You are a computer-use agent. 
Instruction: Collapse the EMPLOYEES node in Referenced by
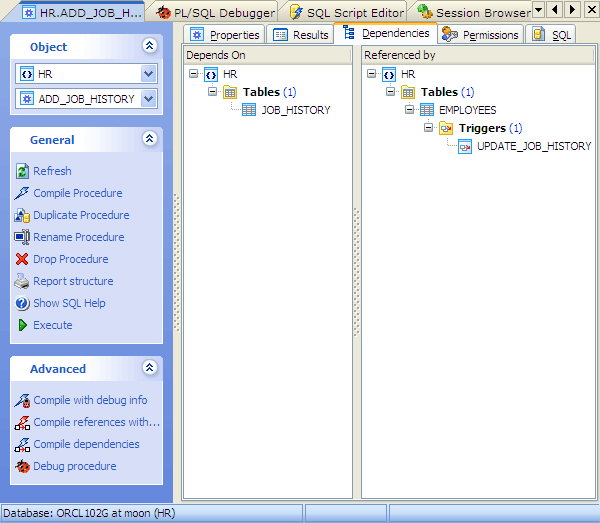tap(410, 110)
